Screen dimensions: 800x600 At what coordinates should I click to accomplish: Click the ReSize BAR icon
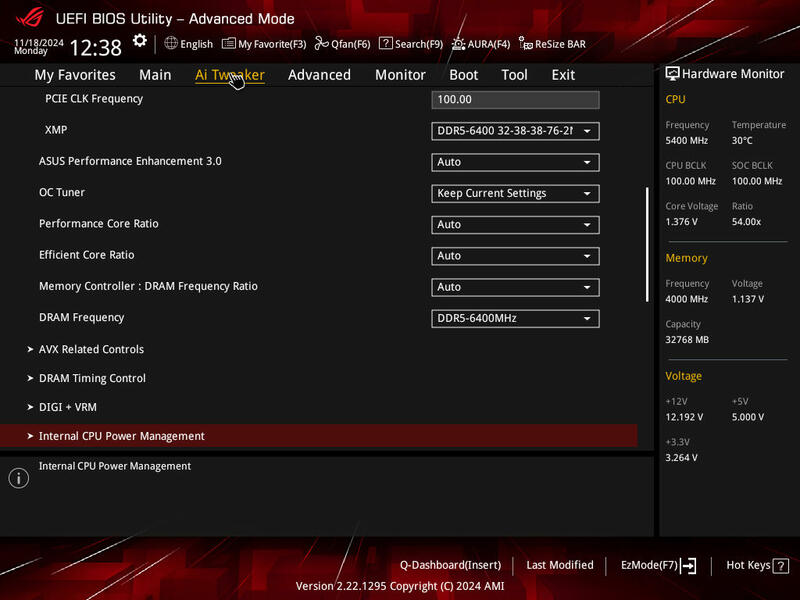click(x=526, y=43)
